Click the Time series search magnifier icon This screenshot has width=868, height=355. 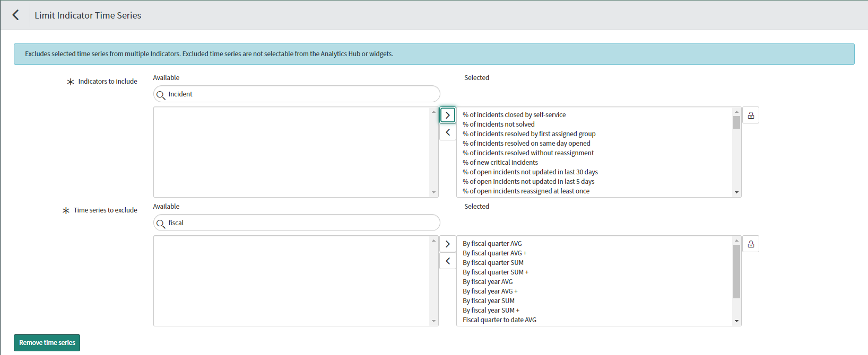161,224
